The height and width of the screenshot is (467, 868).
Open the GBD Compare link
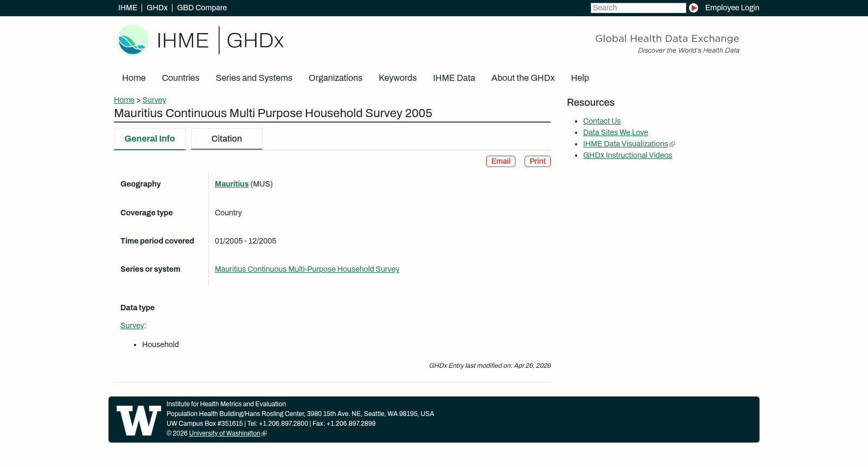click(x=202, y=8)
